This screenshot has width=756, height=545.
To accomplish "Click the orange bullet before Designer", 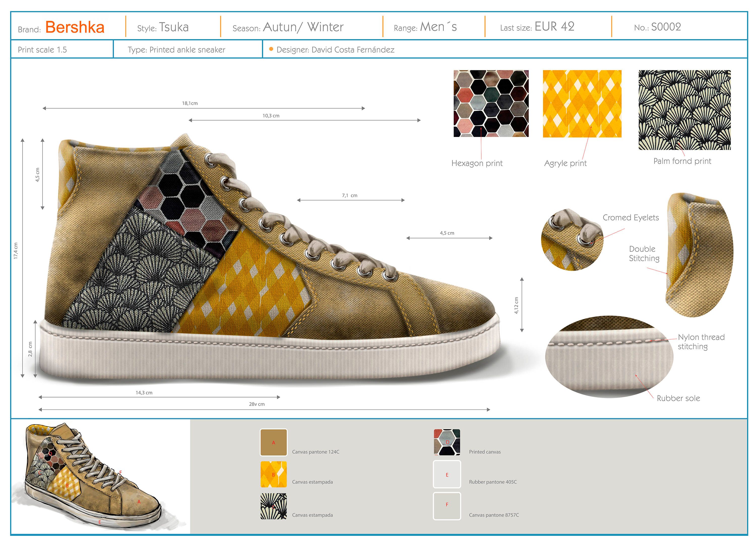I will [x=271, y=49].
